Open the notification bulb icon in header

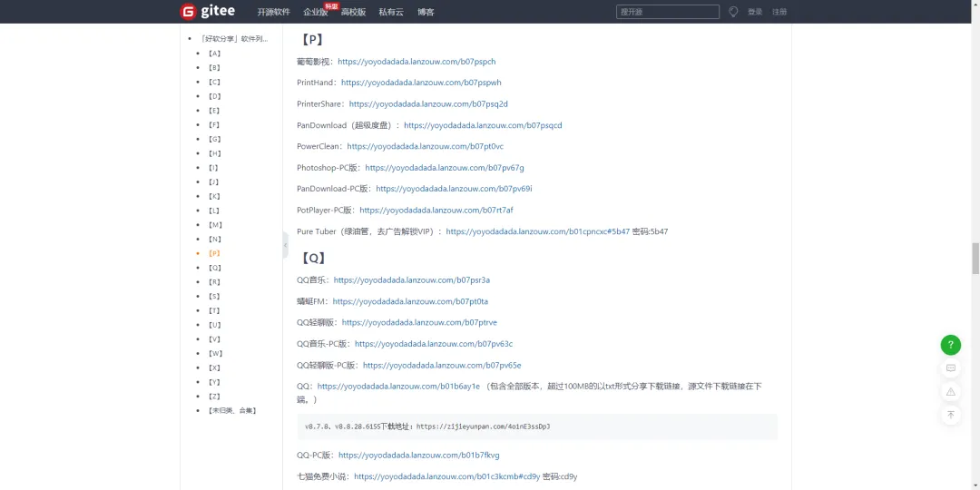733,11
